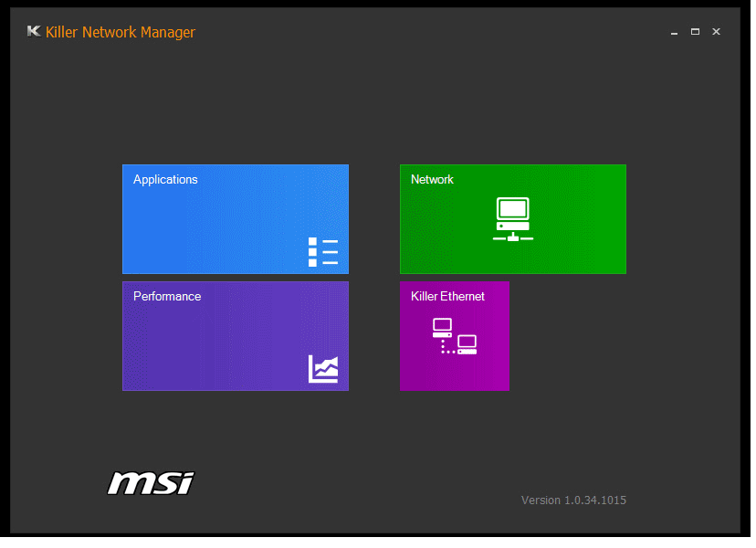Click the network computer icon
Image resolution: width=756 pixels, height=548 pixels.
pyautogui.click(x=513, y=219)
